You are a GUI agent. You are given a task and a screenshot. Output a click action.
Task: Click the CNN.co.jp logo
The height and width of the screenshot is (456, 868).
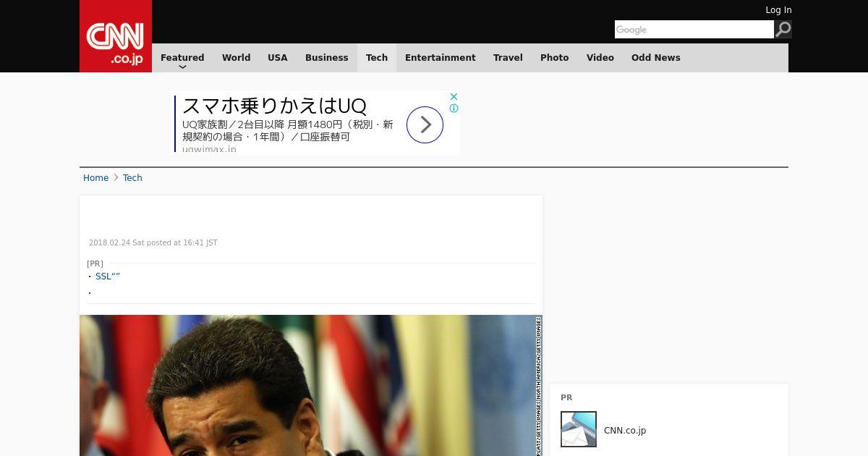coord(116,36)
